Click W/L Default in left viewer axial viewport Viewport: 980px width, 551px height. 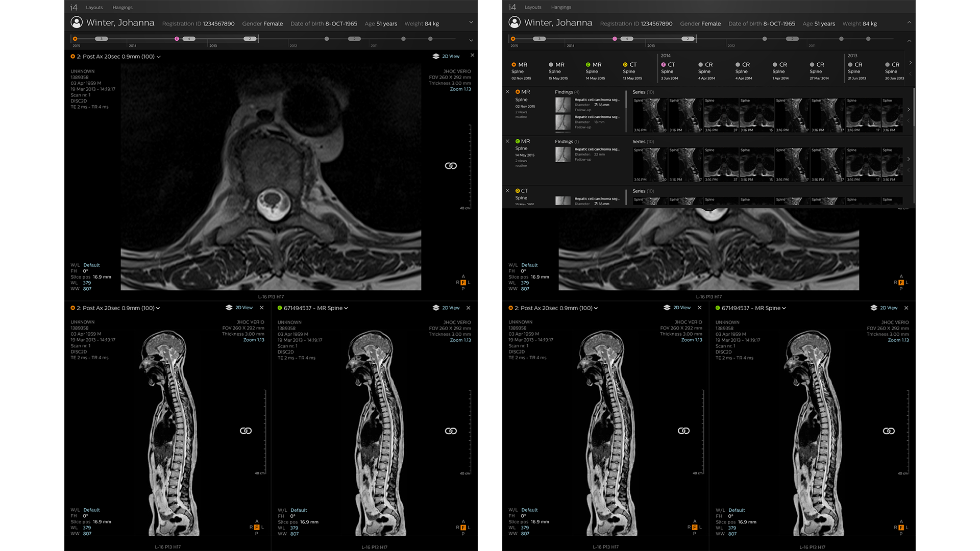91,265
